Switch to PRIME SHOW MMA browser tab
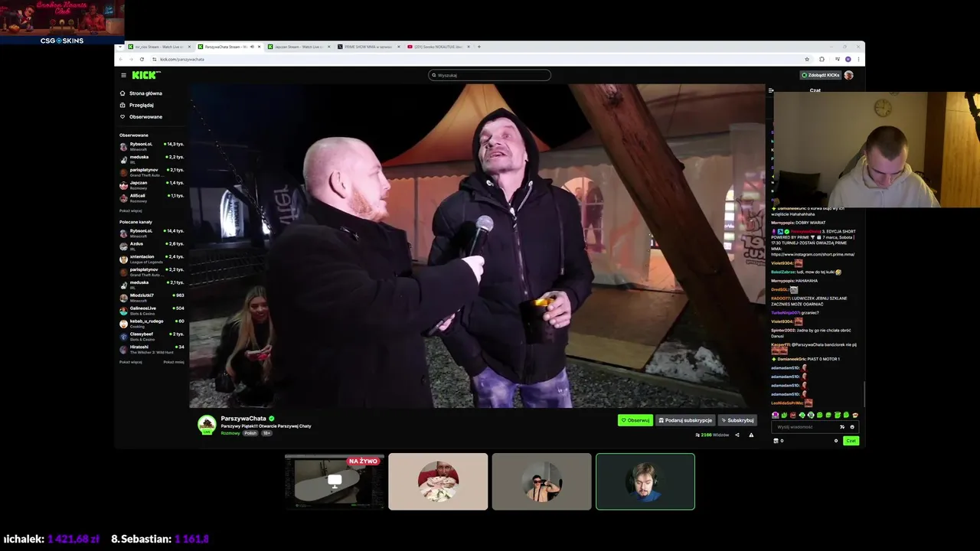Screen dimensions: 980x551 tap(368, 47)
